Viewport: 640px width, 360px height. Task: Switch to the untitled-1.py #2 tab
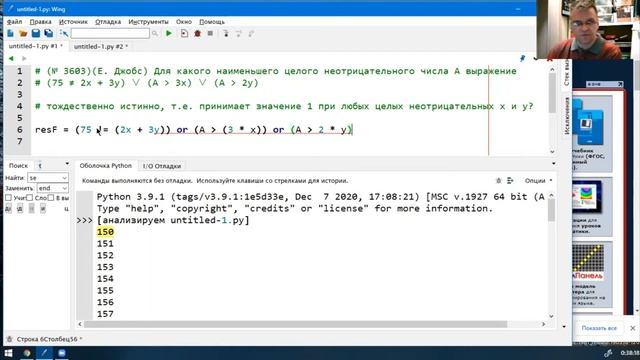point(101,47)
